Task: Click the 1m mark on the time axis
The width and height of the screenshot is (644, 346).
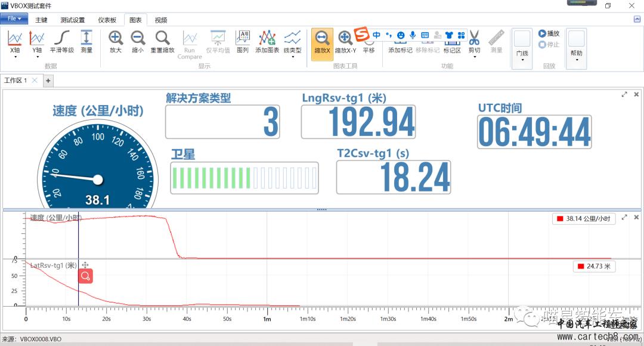Action: pos(267,319)
